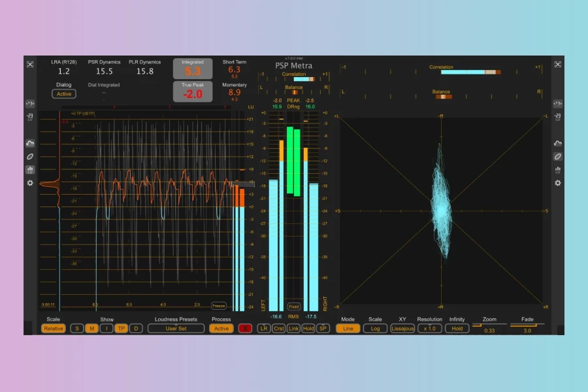The height and width of the screenshot is (392, 588).
Task: Click the Freeze button on history graph
Action: (218, 305)
